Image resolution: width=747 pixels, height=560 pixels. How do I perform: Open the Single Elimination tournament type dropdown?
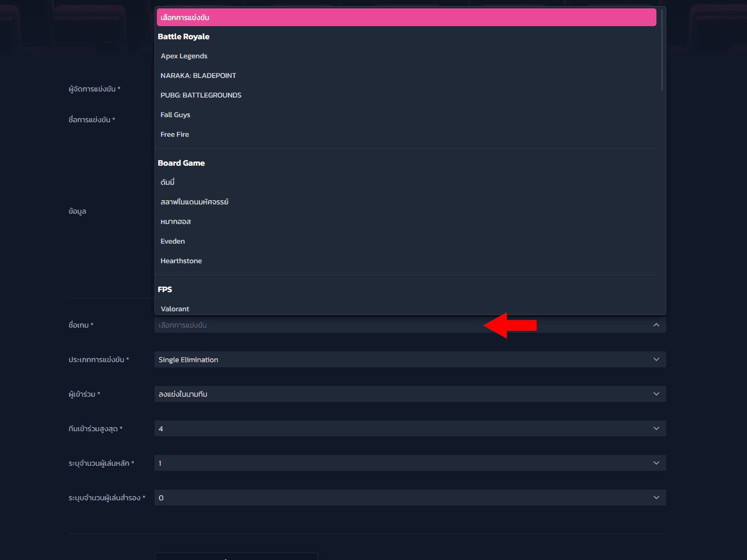[410, 359]
